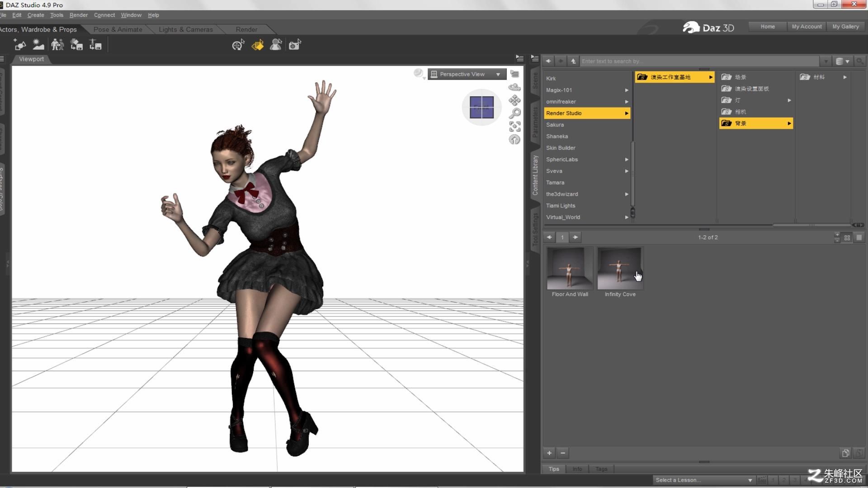Select the Region Navigator figure tool
868x488 pixels.
[x=276, y=45]
